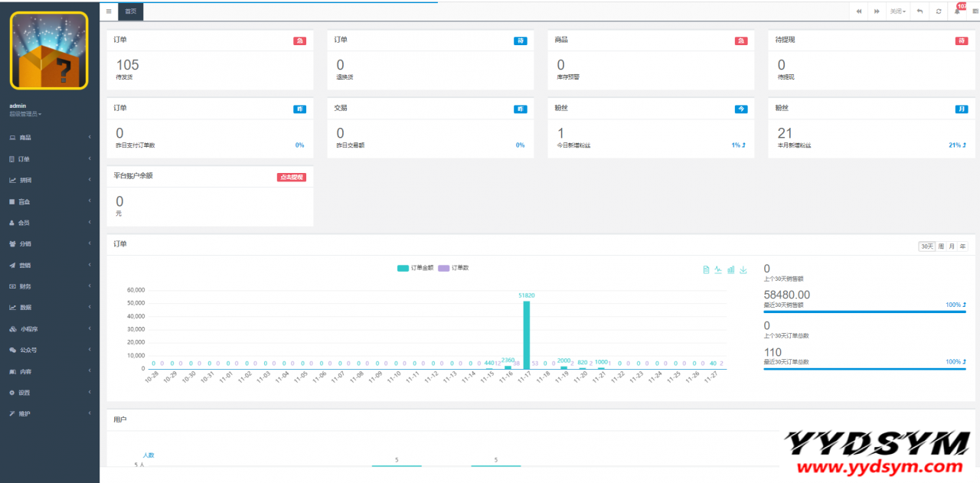Viewport: 980px width, 483px height.
Task: Open chart data view icon
Action: [706, 269]
